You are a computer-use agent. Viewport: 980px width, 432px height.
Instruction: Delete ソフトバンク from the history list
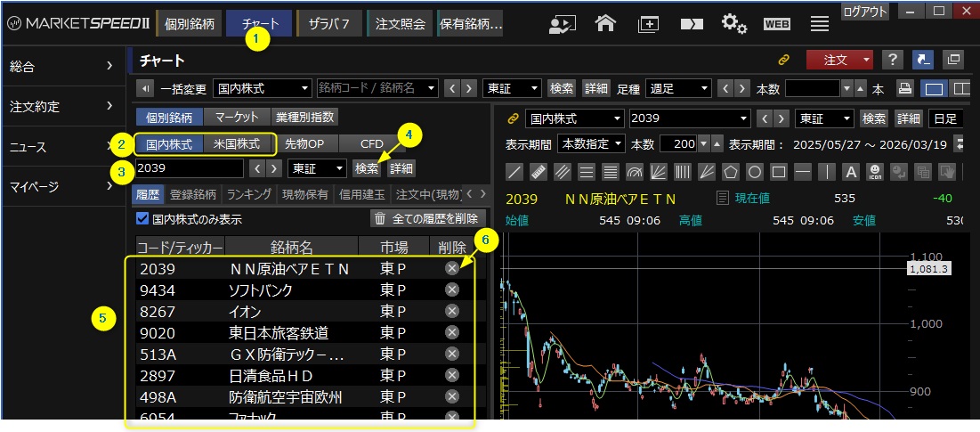click(452, 289)
